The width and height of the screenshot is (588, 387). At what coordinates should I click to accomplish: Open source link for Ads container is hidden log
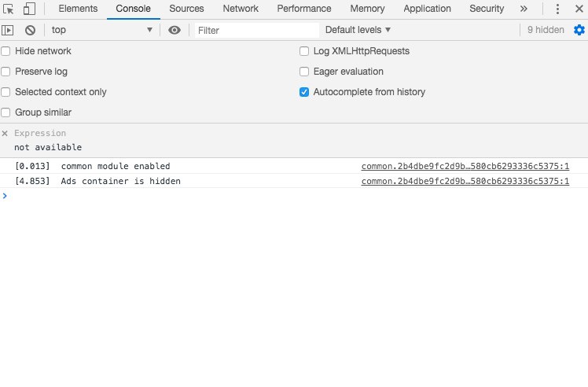(x=465, y=182)
